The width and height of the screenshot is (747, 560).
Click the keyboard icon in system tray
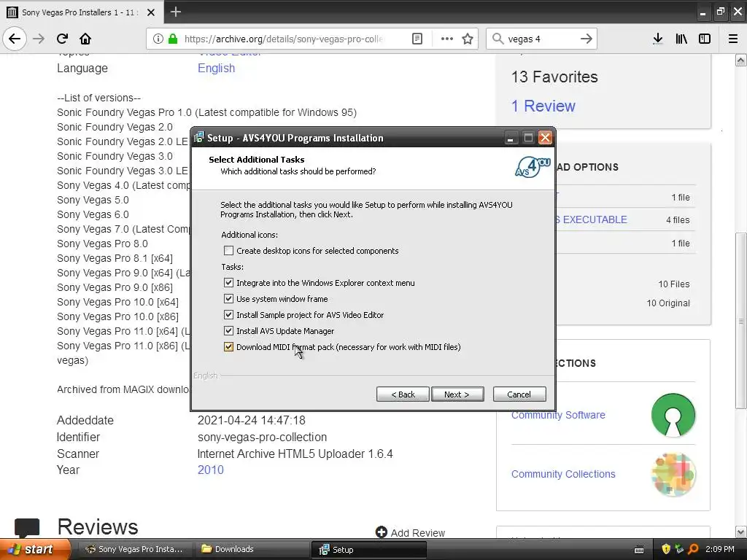click(639, 550)
